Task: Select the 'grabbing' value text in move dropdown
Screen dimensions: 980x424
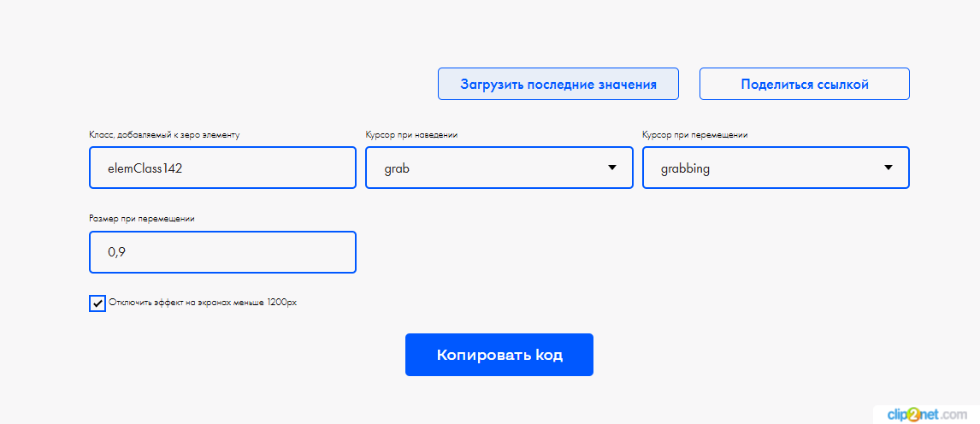Action: point(685,169)
